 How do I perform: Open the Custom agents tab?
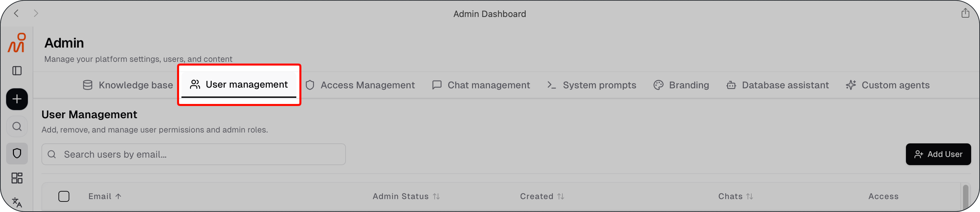[888, 85]
